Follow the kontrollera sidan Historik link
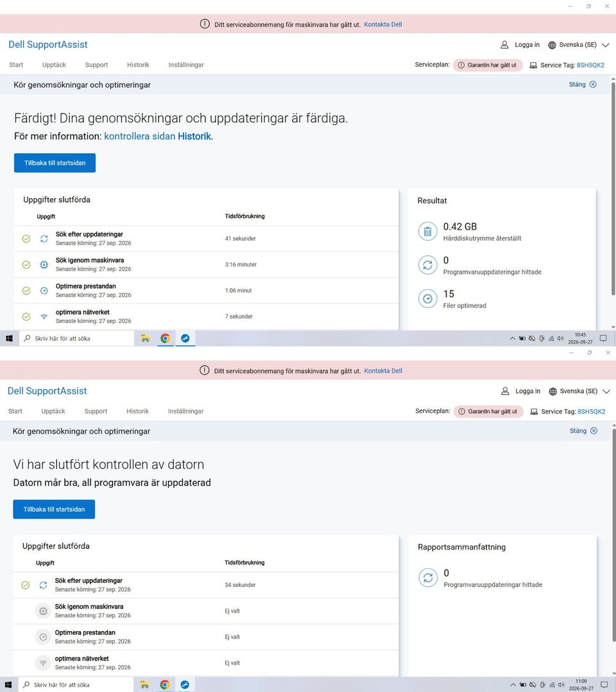616x692 pixels. click(158, 137)
